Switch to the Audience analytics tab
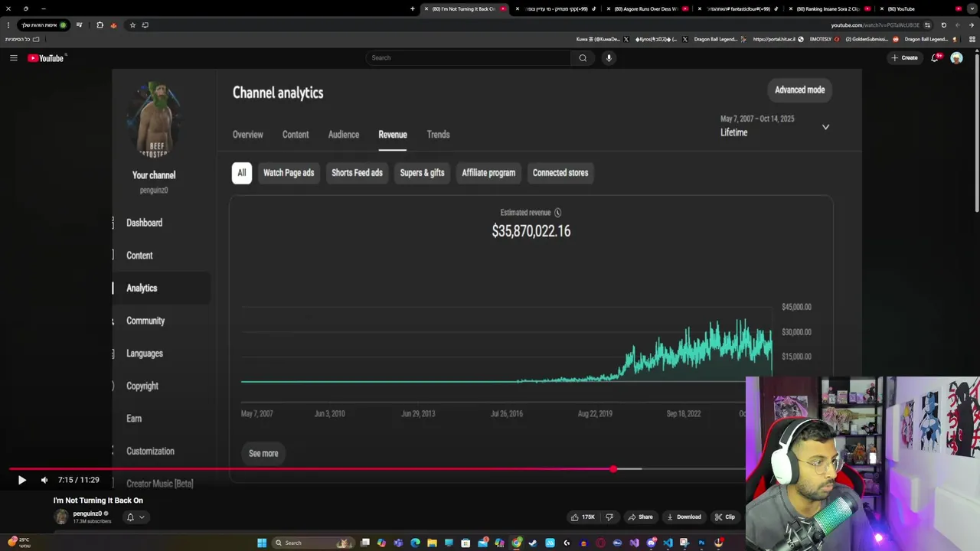This screenshot has width=980, height=551. [x=344, y=135]
